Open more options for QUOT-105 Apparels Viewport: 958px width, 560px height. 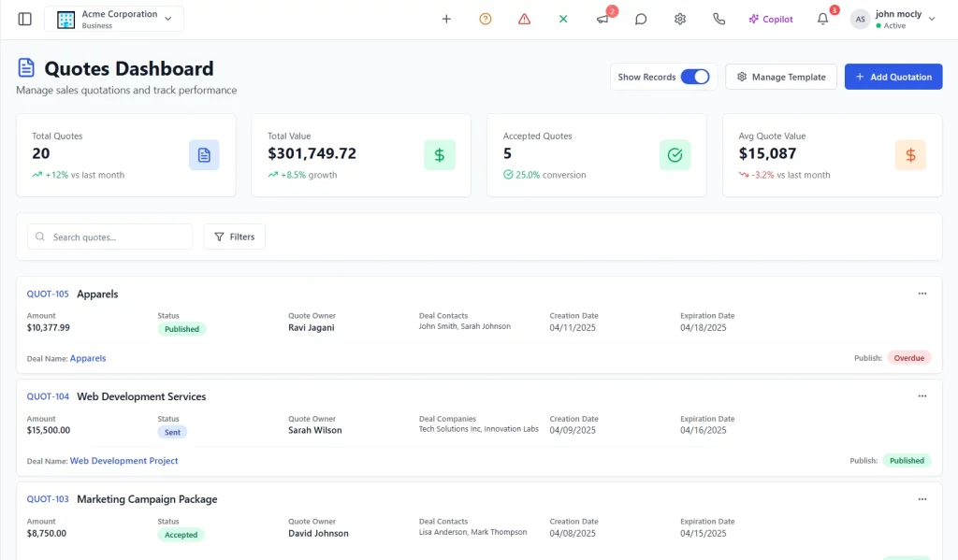(x=922, y=294)
